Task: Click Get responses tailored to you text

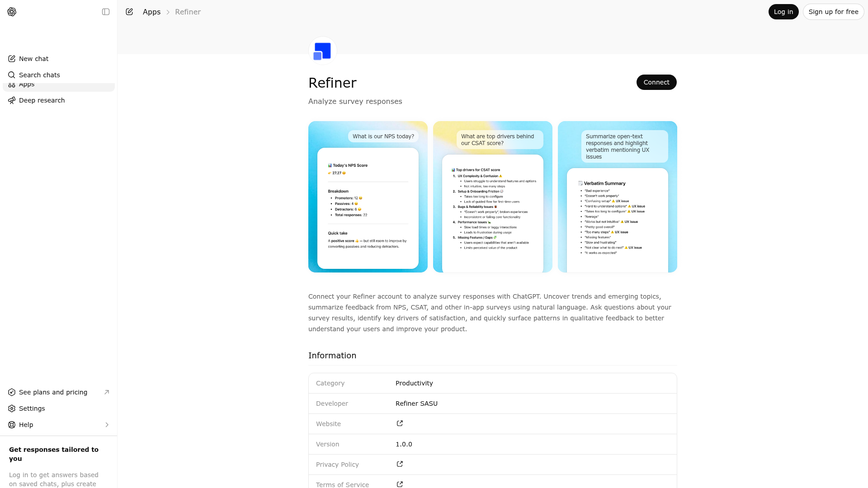Action: pos(54,454)
